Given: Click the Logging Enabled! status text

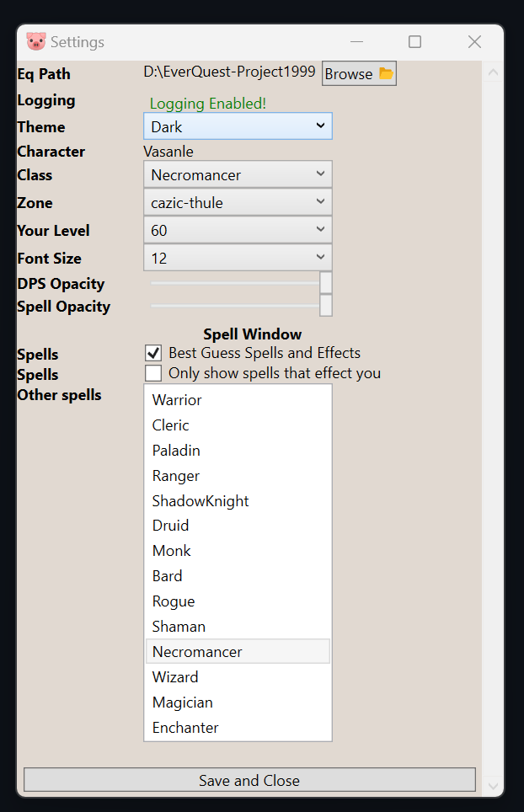Looking at the screenshot, I should 207,104.
